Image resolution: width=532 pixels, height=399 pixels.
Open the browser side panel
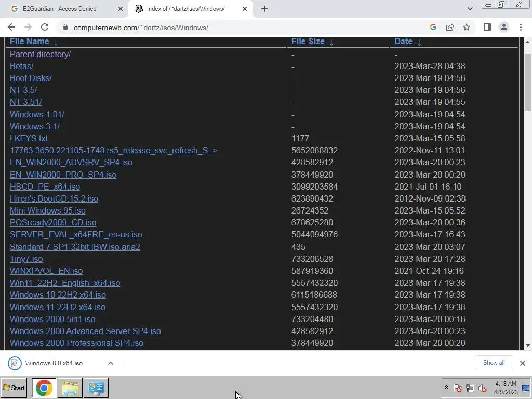click(487, 28)
